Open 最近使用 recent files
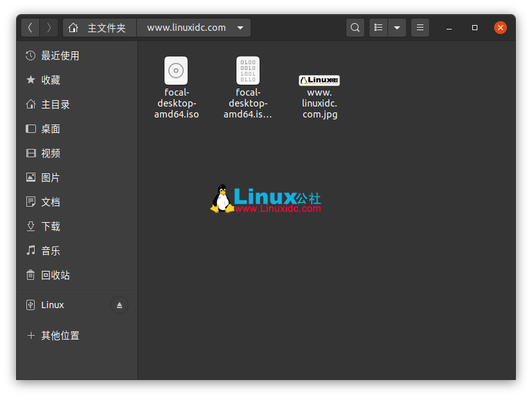Image resolution: width=532 pixels, height=398 pixels. (x=60, y=56)
